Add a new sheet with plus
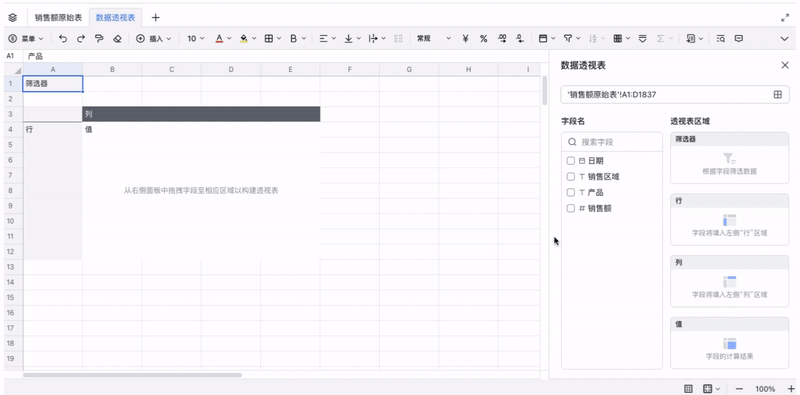Image resolution: width=800 pixels, height=395 pixels. [156, 17]
